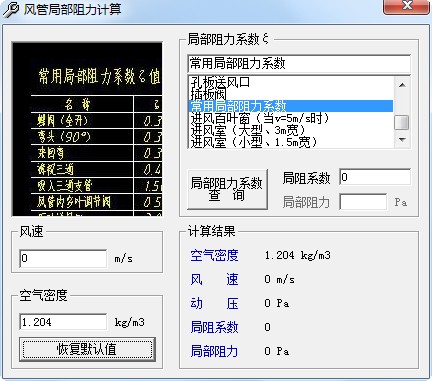The height and width of the screenshot is (381, 432).
Task: Click the 局部阻力系数查询 button
Action: [x=228, y=189]
